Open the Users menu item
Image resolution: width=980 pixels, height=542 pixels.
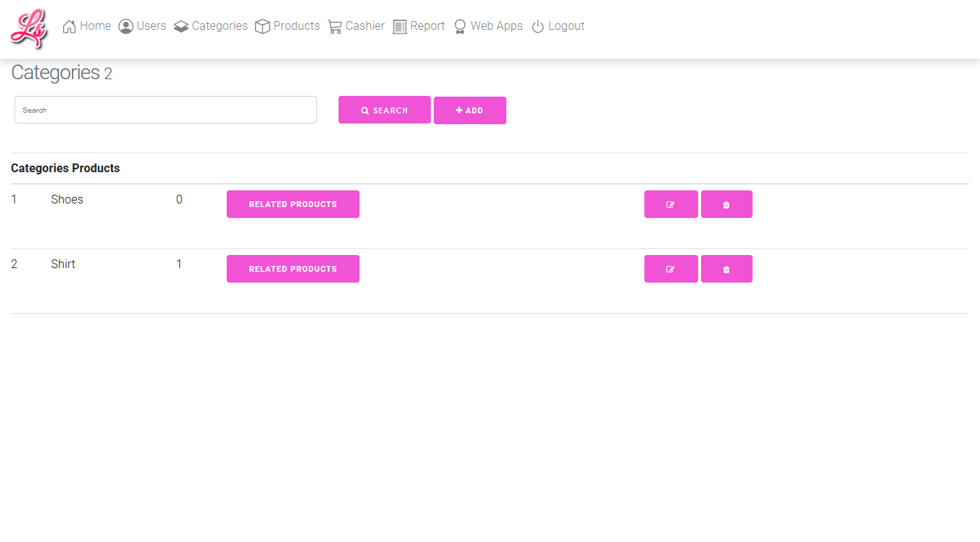point(151,26)
